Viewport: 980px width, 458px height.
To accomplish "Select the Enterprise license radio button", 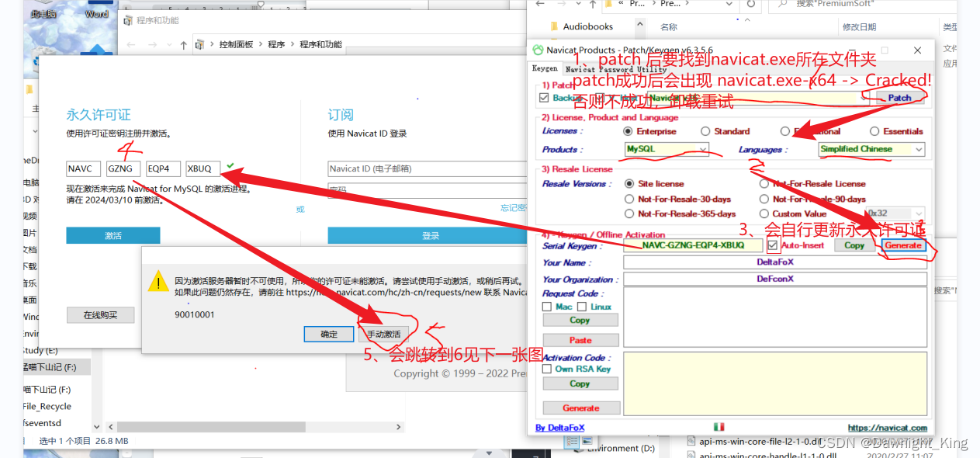I will pos(629,131).
